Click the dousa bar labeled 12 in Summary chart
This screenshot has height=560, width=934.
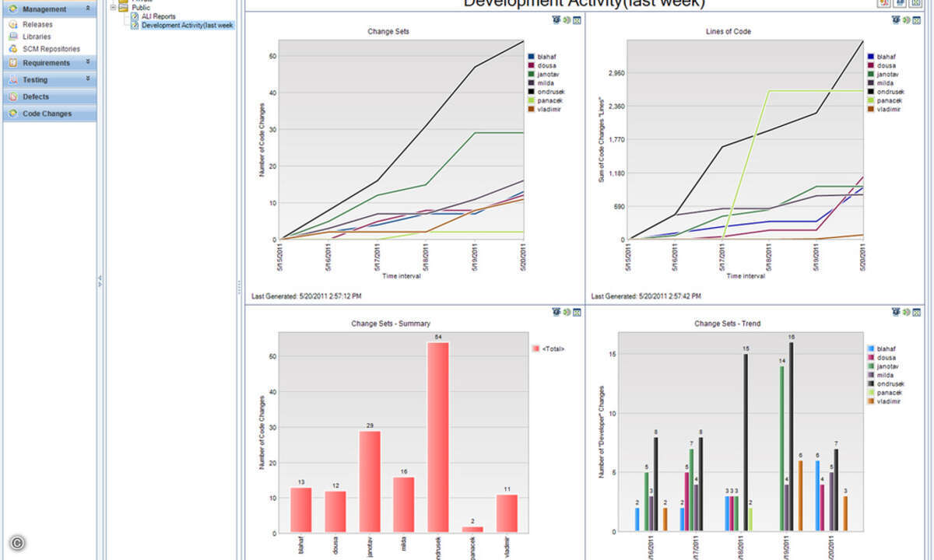335,512
